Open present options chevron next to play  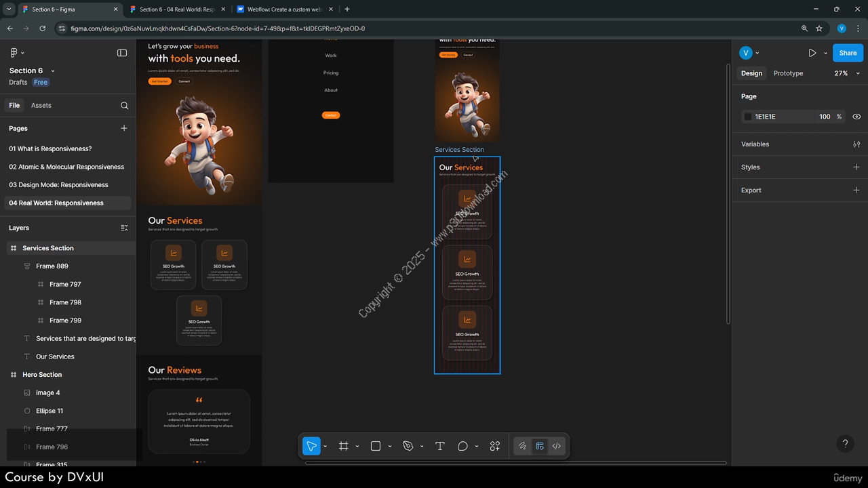tap(825, 53)
